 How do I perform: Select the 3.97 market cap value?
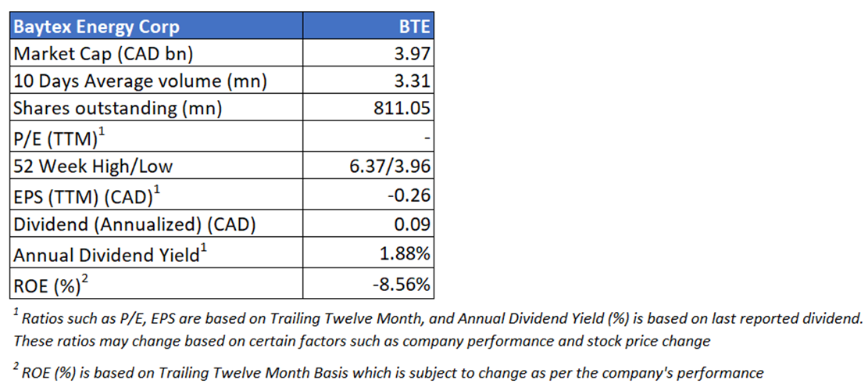pos(413,55)
